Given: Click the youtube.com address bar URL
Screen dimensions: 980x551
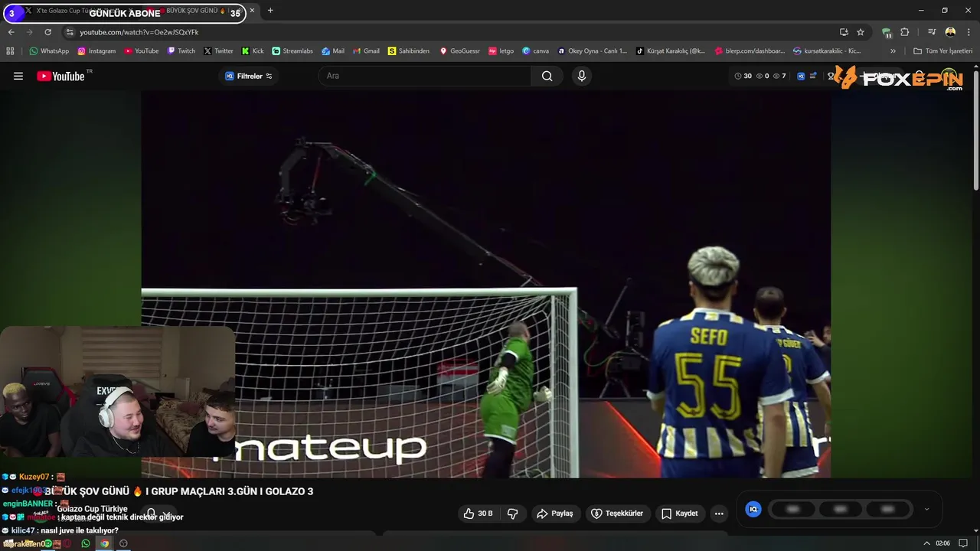Looking at the screenshot, I should click(x=139, y=32).
